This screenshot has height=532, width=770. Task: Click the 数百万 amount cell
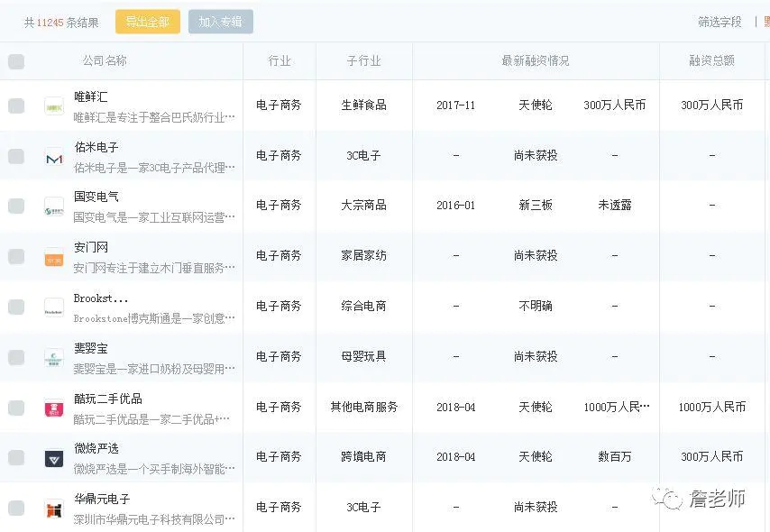(x=615, y=457)
